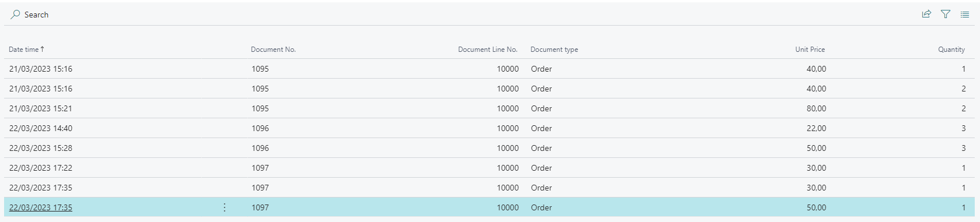The image size is (980, 222).
Task: Select the 22/03/2023 17:22 date cell
Action: pyautogui.click(x=41, y=168)
